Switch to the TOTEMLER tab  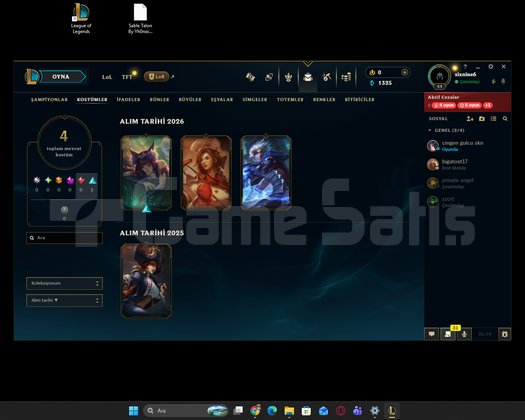click(x=290, y=99)
